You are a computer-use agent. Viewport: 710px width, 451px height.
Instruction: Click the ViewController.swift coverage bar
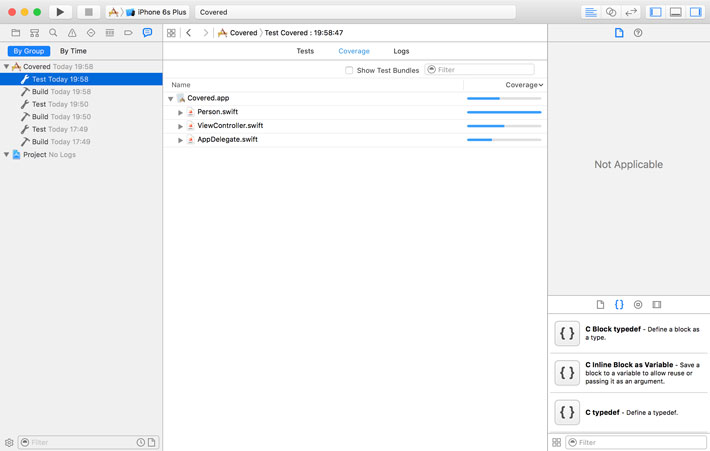pos(504,126)
